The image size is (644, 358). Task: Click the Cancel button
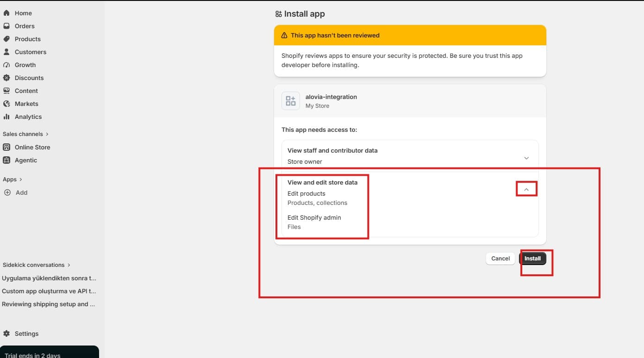click(500, 259)
